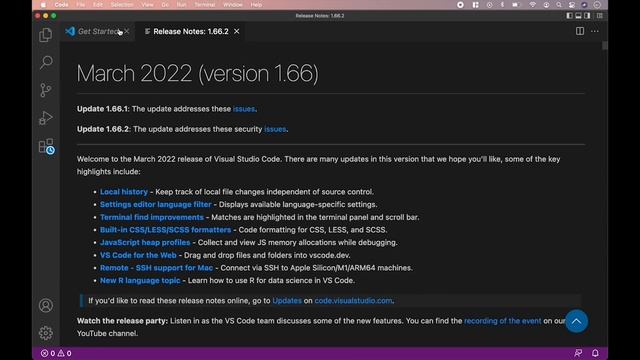Open the Apple menu

coord(43,5)
